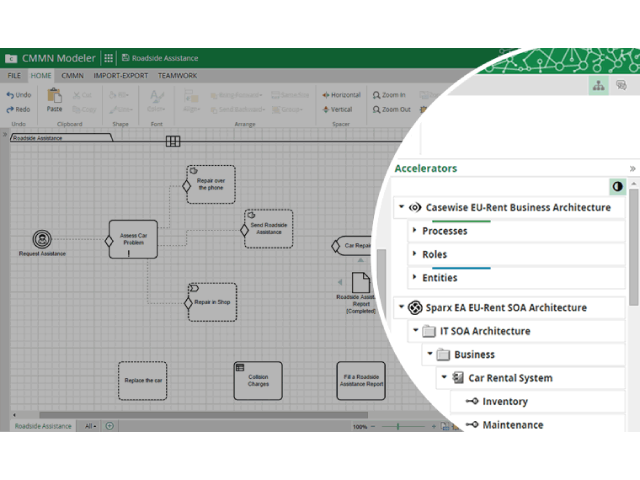Click the Inventory interface connector icon
This screenshot has width=640, height=480.
472,401
